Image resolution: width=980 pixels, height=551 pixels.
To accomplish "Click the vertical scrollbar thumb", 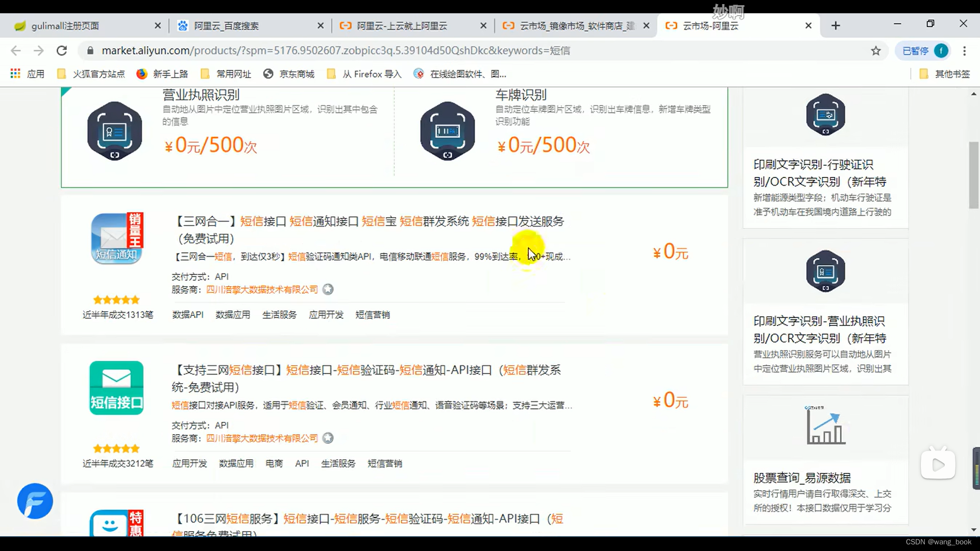I will (x=974, y=175).
